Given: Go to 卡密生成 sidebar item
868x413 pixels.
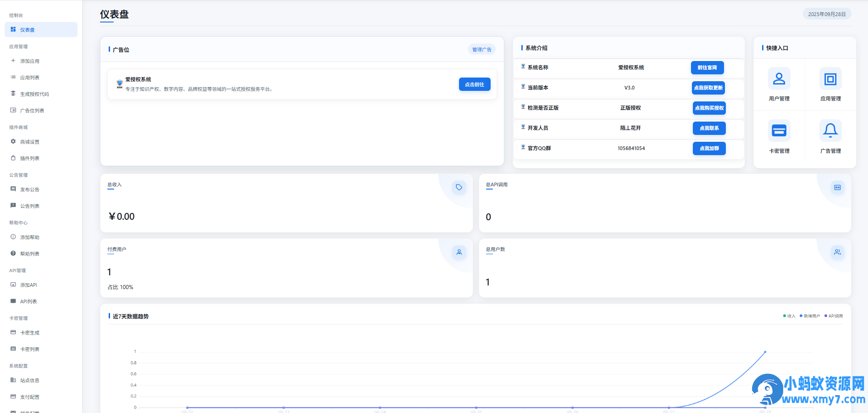Looking at the screenshot, I should pyautogui.click(x=30, y=333).
